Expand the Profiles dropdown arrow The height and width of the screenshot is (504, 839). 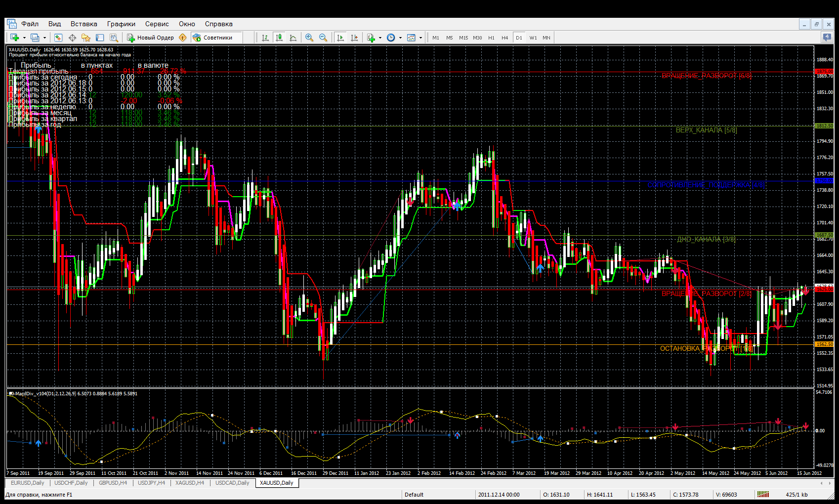pos(44,38)
